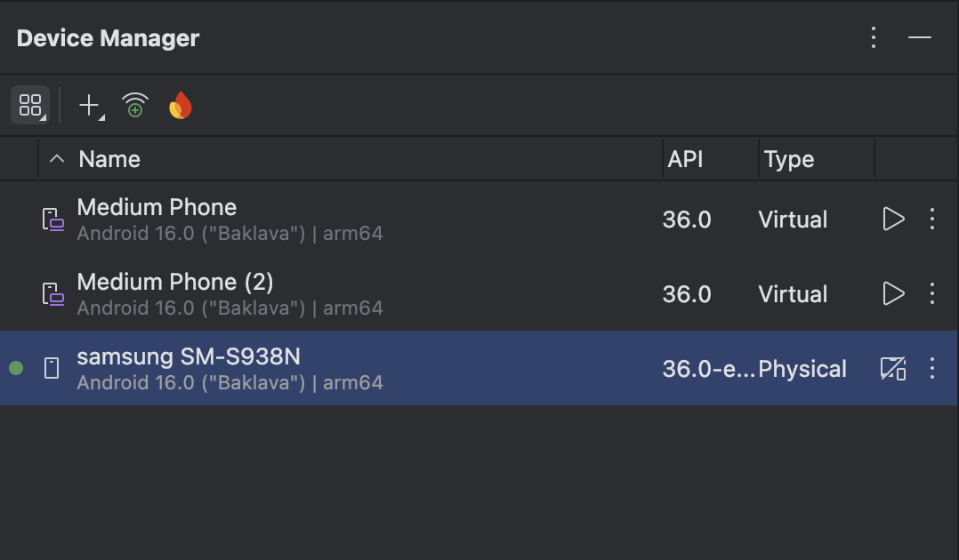Open Firebase device streaming icon
Image resolution: width=959 pixels, height=560 pixels.
[x=181, y=106]
